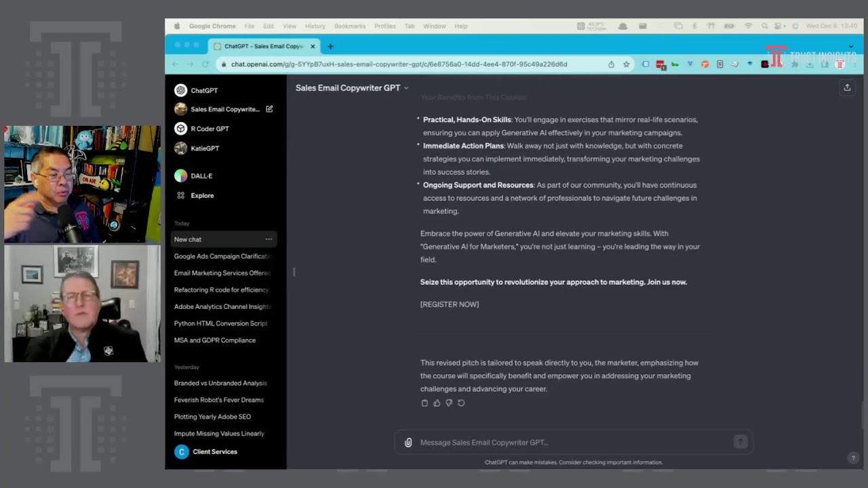Open the Email Marketing Services Offered chat

click(x=224, y=273)
